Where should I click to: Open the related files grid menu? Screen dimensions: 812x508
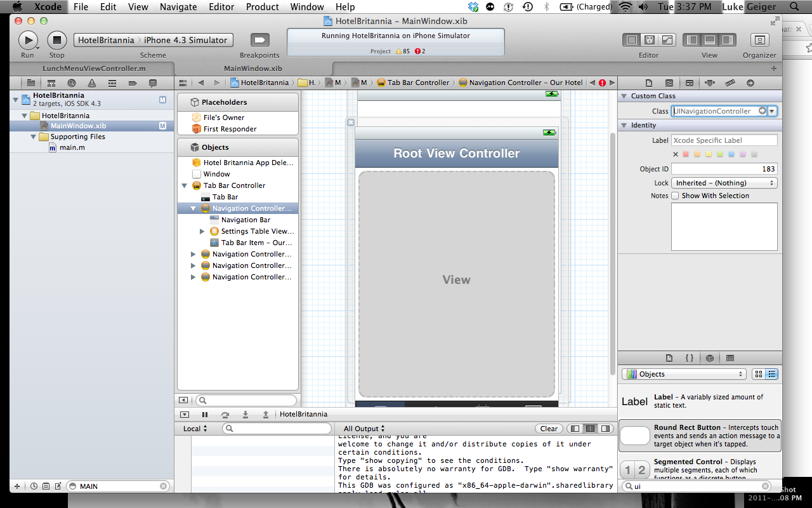(x=183, y=83)
